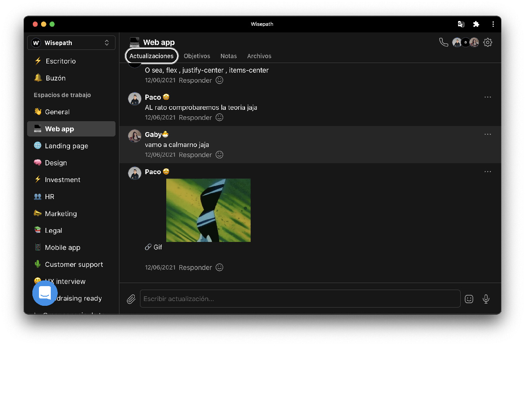The height and width of the screenshot is (420, 525).
Task: Click Responder under Paco's Gif message
Action: point(195,268)
